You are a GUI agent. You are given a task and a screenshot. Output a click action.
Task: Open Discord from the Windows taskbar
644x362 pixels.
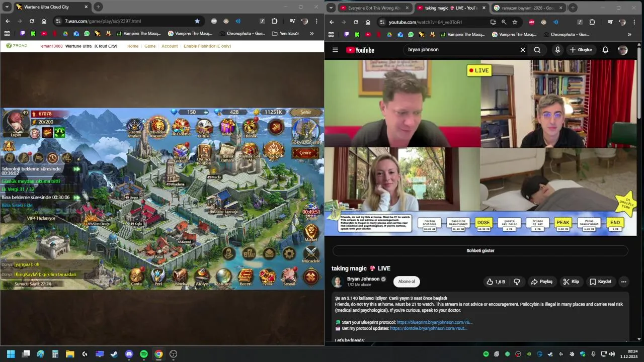click(129, 354)
